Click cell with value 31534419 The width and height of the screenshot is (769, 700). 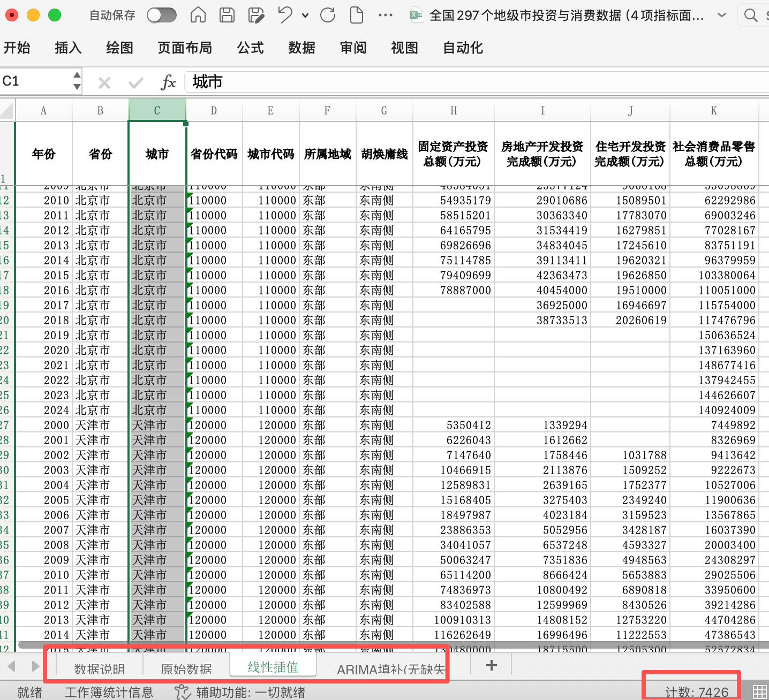click(x=542, y=230)
